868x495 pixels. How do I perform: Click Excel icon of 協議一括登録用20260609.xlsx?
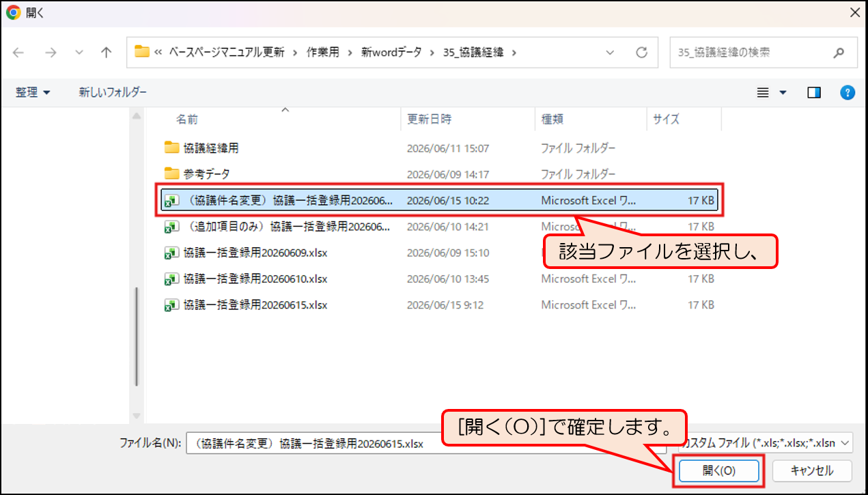(x=171, y=253)
